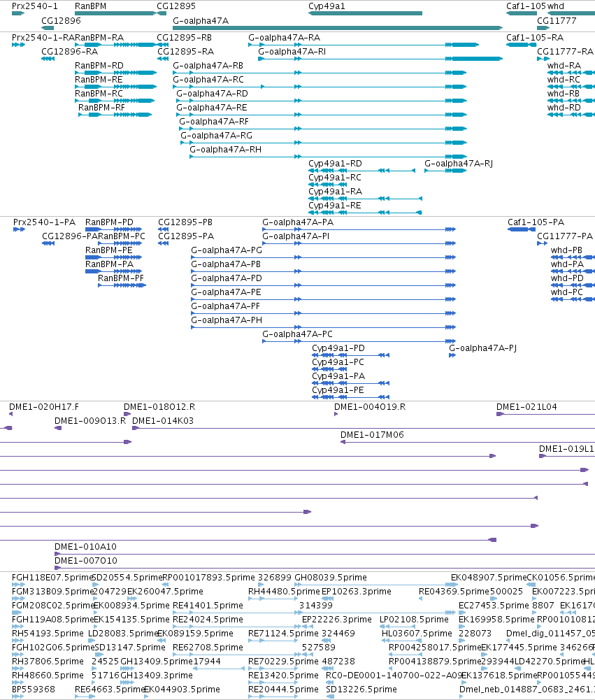Select EST label RP001017893.5prime
This screenshot has height=700, width=595.
point(208,578)
